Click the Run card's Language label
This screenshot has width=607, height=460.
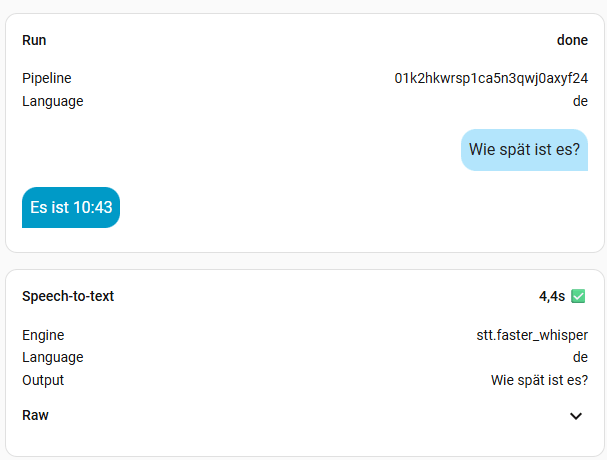[53, 101]
